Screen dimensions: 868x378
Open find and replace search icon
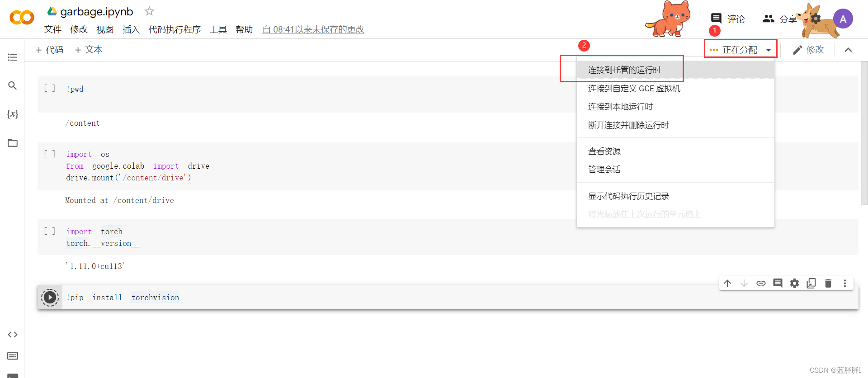pos(13,85)
